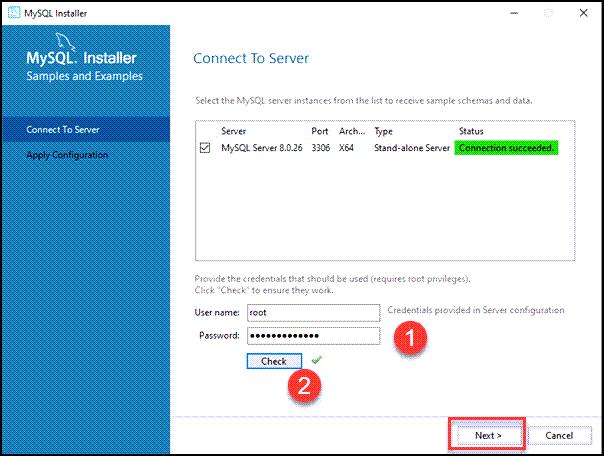Click the Cancel button
The width and height of the screenshot is (604, 456).
pos(560,436)
